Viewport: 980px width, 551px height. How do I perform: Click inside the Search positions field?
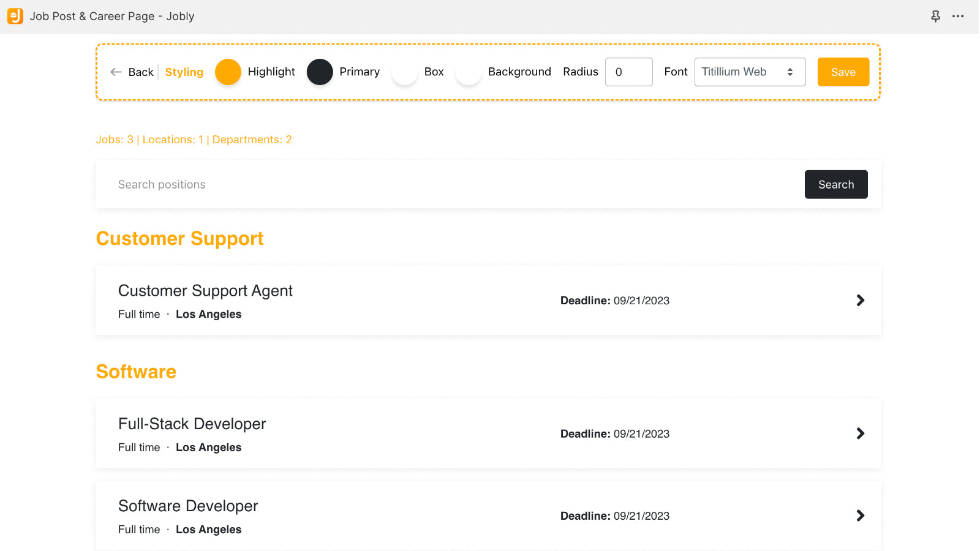pyautogui.click(x=306, y=184)
